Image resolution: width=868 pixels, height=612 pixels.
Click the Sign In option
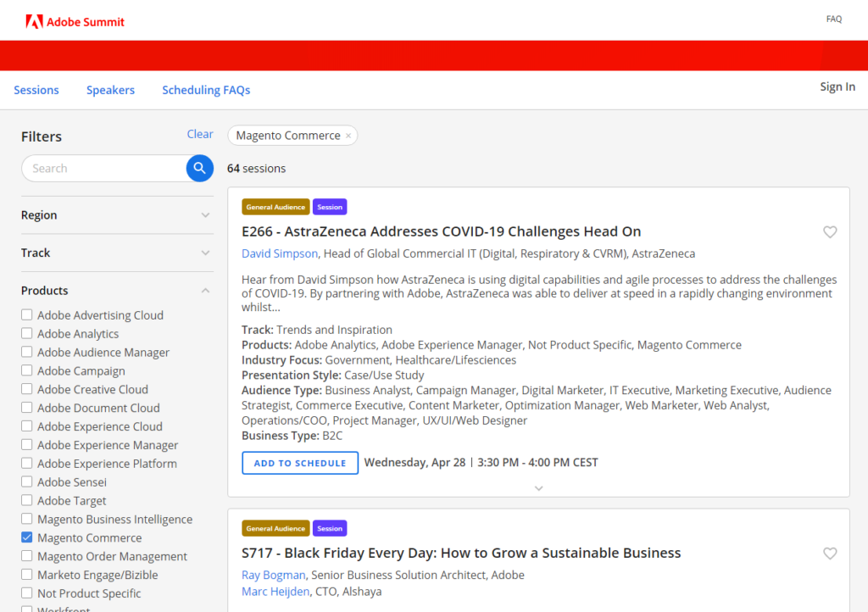click(x=837, y=86)
